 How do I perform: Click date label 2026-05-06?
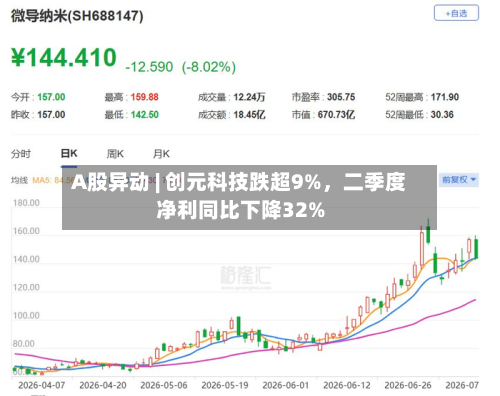point(164,385)
